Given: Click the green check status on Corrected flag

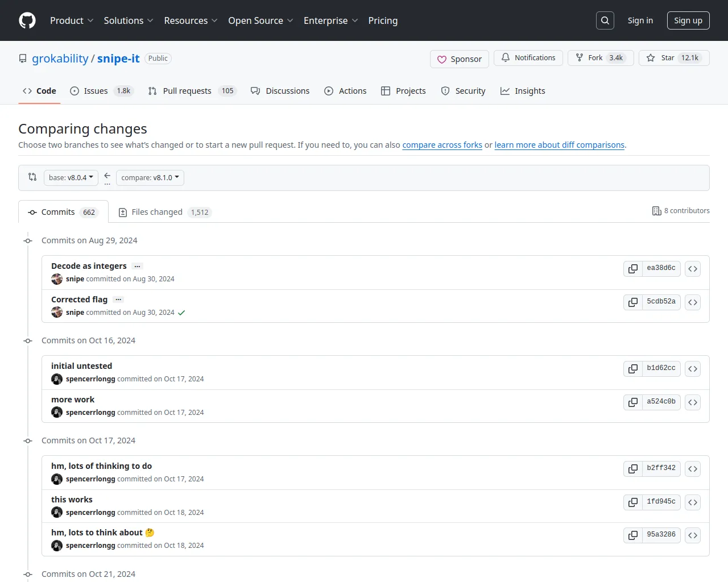Looking at the screenshot, I should 181,313.
